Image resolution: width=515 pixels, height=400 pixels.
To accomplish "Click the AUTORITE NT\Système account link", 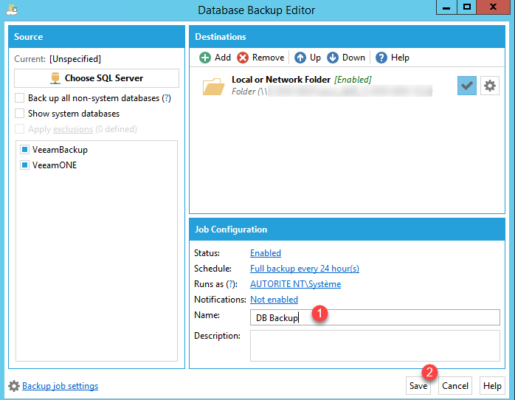I will (295, 284).
